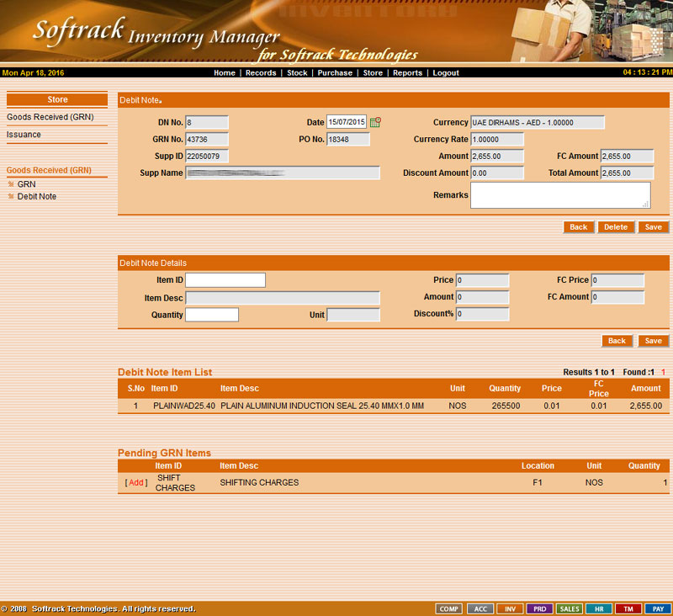Go to the HR module badge
673x616 pixels.
(x=599, y=608)
